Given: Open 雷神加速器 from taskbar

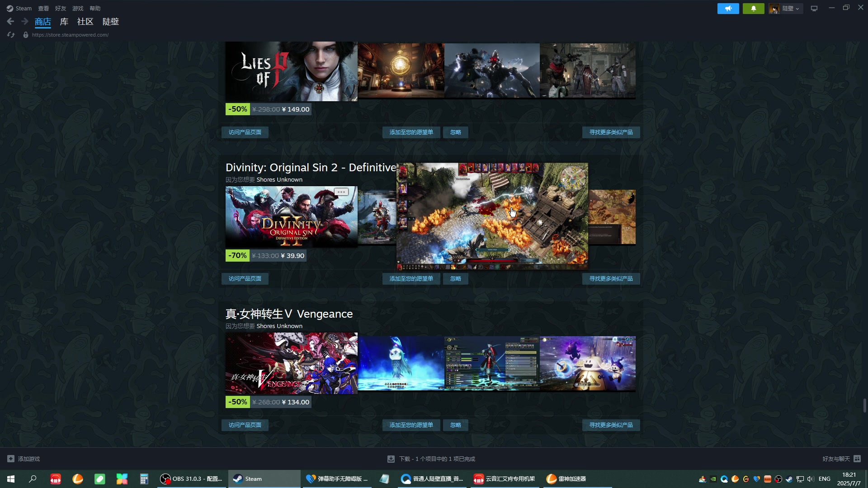Looking at the screenshot, I should pyautogui.click(x=577, y=479).
